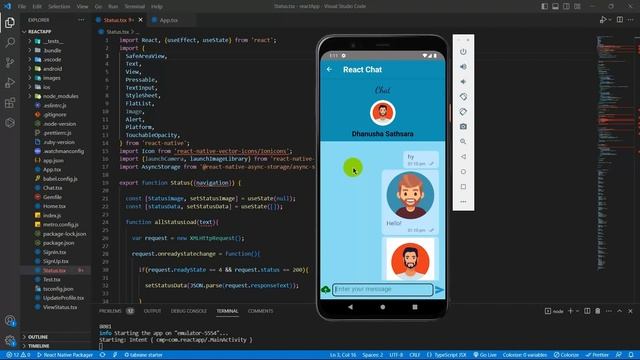Open the Explorer view in activity bar

(10, 22)
